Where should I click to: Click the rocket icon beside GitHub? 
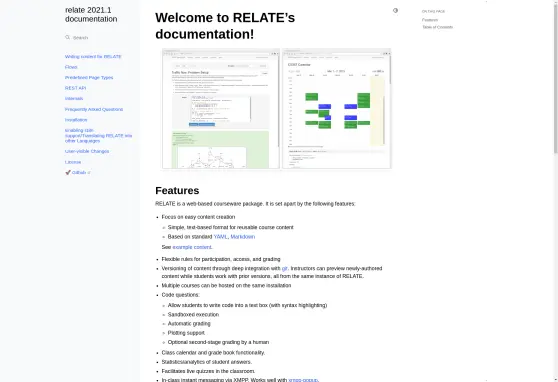[68, 173]
